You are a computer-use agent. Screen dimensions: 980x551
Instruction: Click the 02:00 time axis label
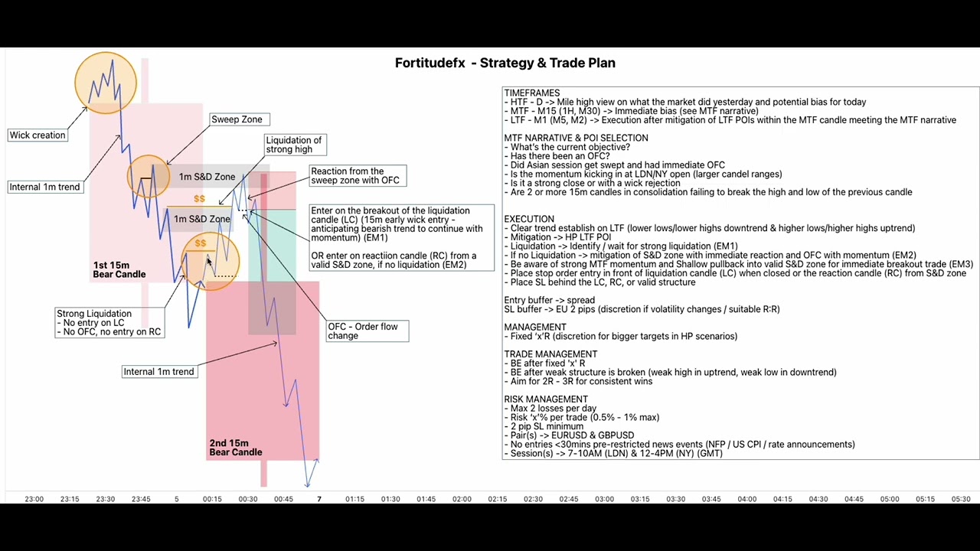[x=462, y=499]
